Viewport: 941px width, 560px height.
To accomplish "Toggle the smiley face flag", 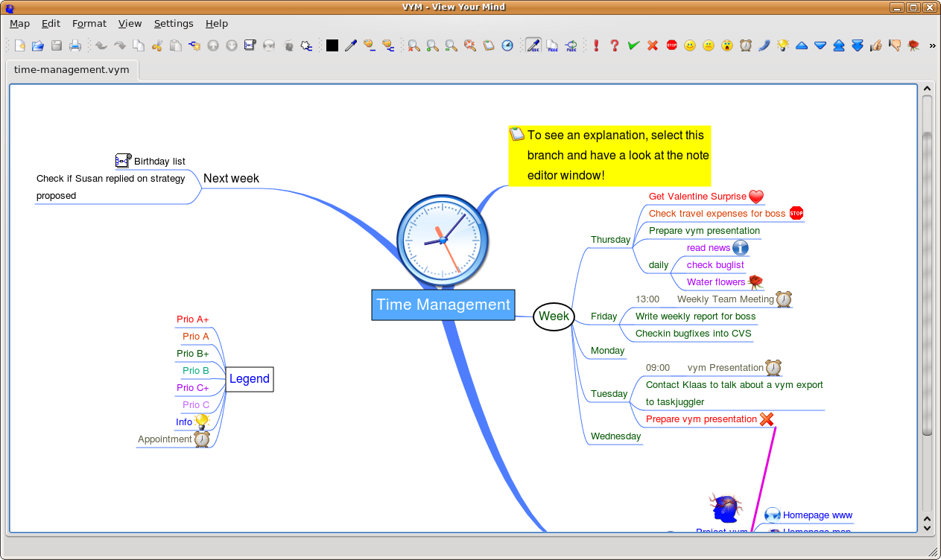I will coord(690,45).
